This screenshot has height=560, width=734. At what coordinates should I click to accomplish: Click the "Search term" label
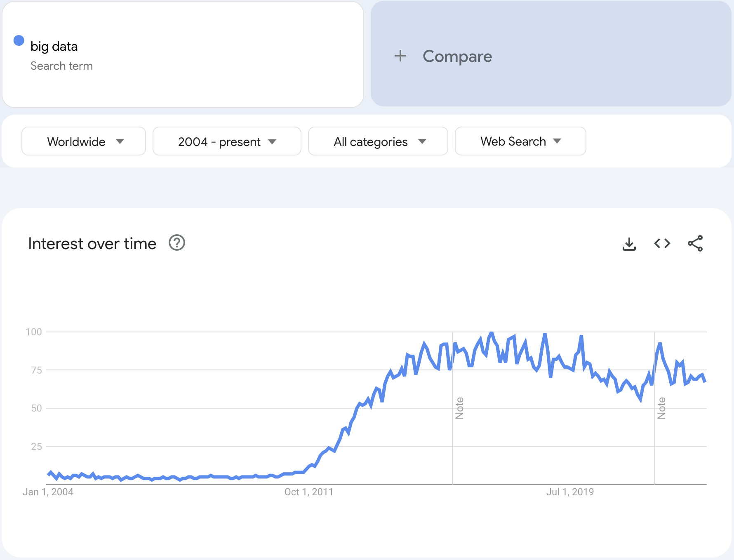coord(61,66)
